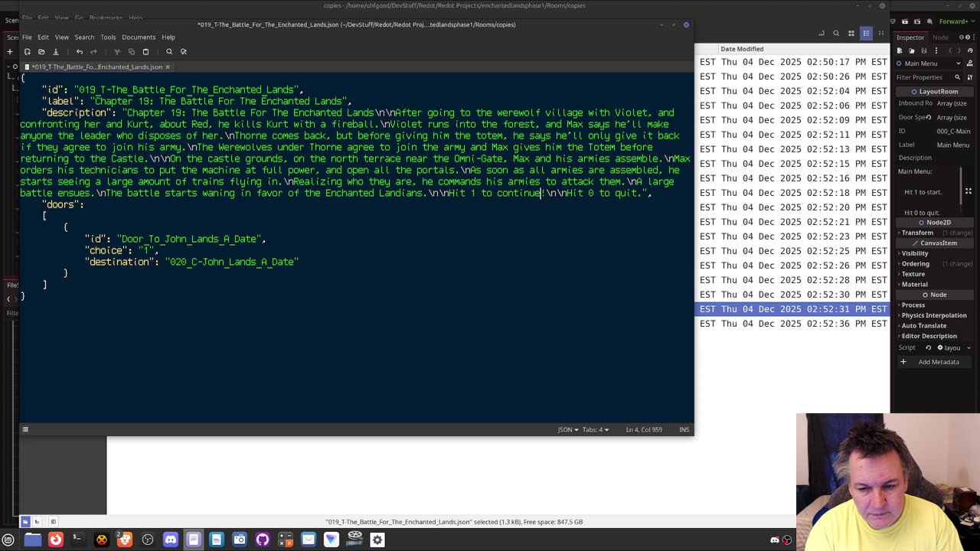Open the File menu in the text editor
This screenshot has height=551, width=980.
pos(27,37)
